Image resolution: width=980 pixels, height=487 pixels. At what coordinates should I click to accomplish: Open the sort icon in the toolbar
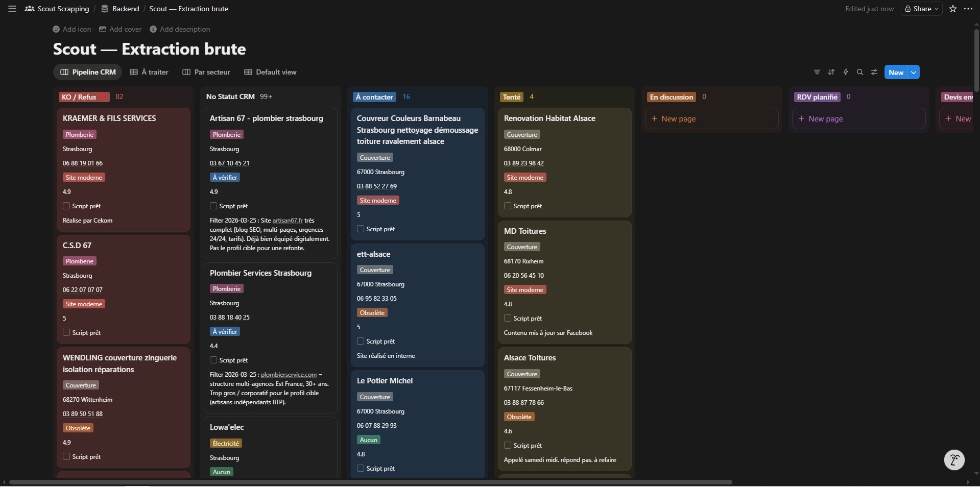coord(831,72)
